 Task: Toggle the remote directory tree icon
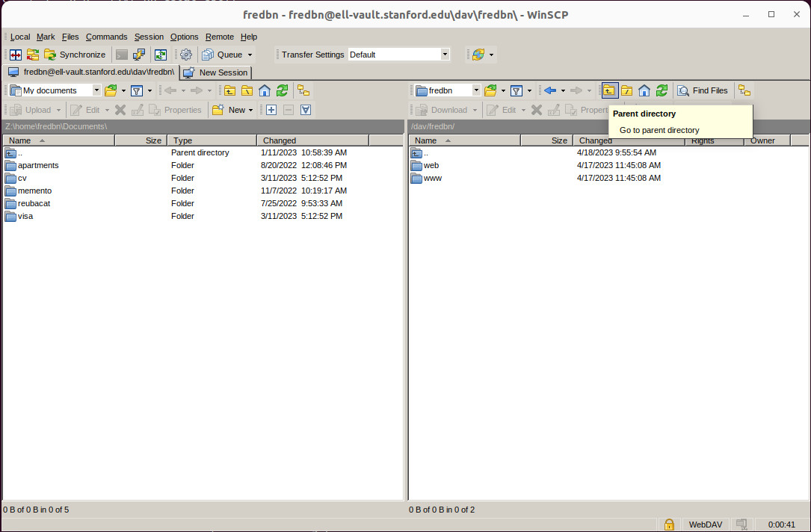744,90
